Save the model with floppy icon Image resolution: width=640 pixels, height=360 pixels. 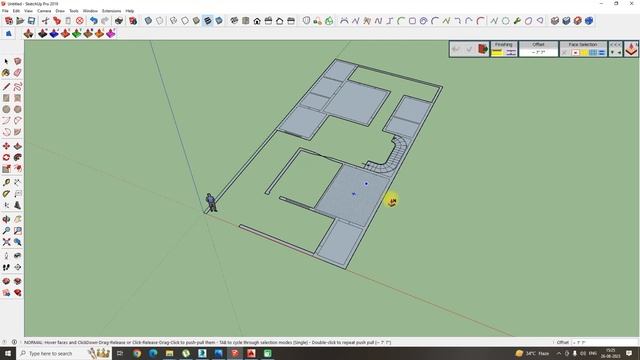pos(31,20)
